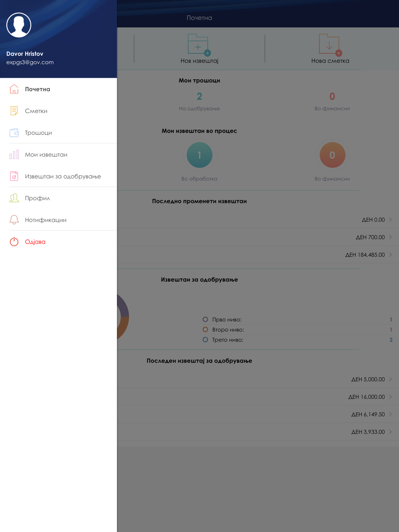Tap the user profile avatar
Viewport: 399px width, 532px height.
[19, 25]
